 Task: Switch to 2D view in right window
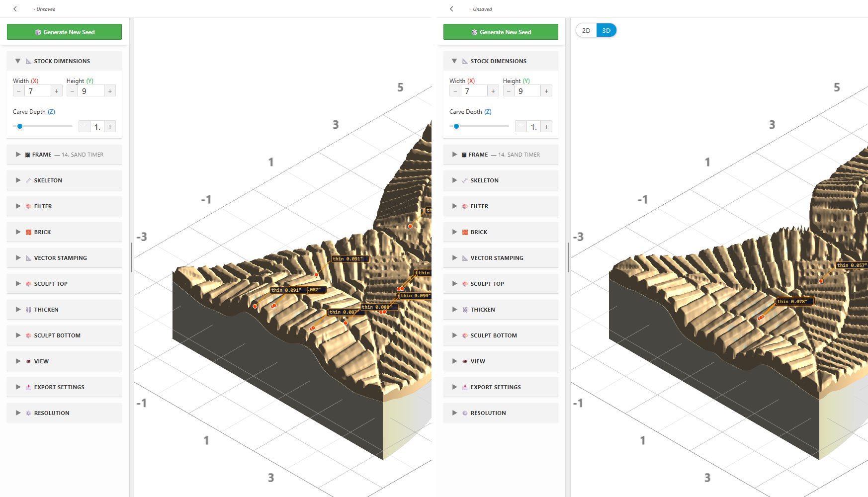(586, 30)
